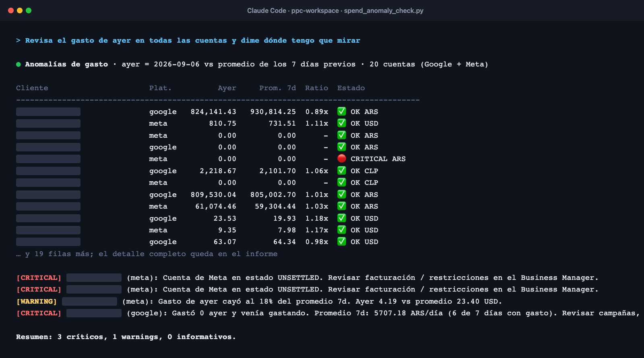Screen dimensions: 644x358
Task: Click the green status dot before Anomalías de gasto
Action: click(x=18, y=64)
